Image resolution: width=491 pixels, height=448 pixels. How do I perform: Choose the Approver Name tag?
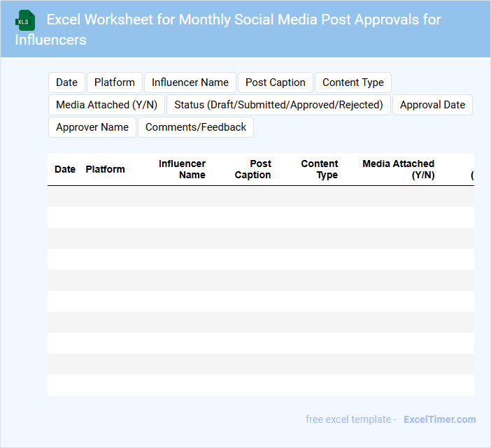(x=92, y=127)
